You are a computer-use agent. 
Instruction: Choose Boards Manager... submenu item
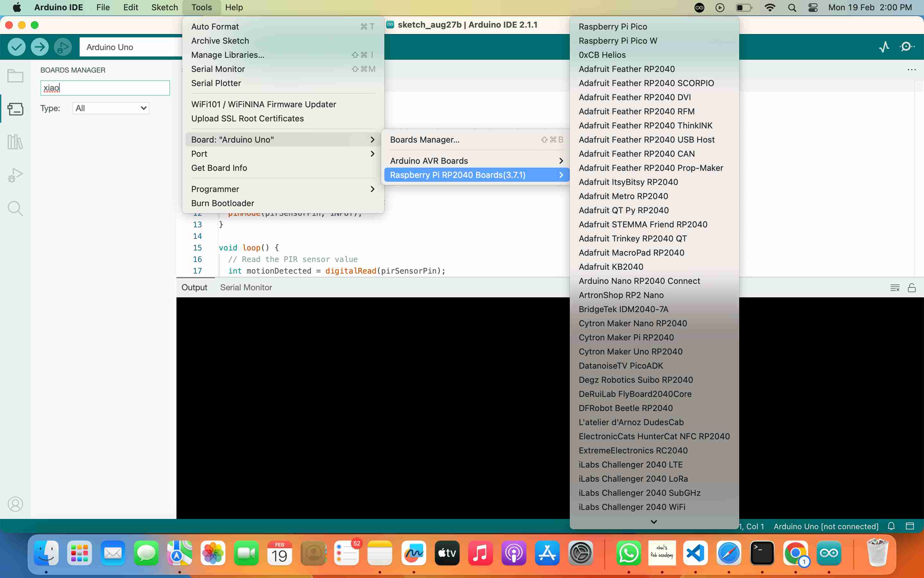tap(476, 140)
